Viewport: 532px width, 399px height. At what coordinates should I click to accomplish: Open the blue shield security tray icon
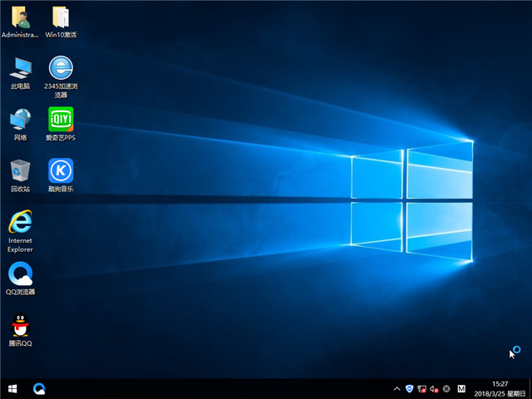(x=410, y=389)
